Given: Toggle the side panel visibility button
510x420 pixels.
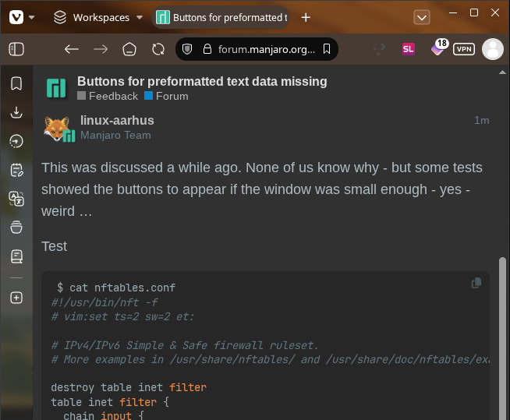Looking at the screenshot, I should coord(16,49).
